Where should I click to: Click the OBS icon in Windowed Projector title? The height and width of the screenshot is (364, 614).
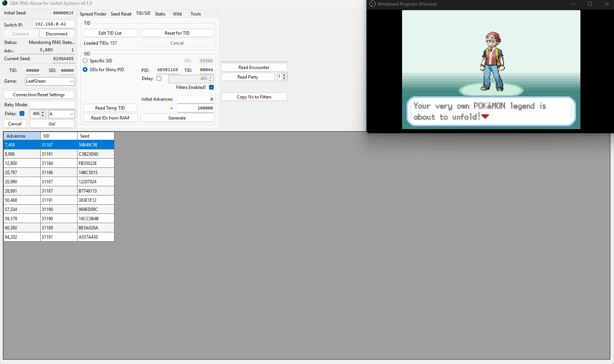(373, 4)
